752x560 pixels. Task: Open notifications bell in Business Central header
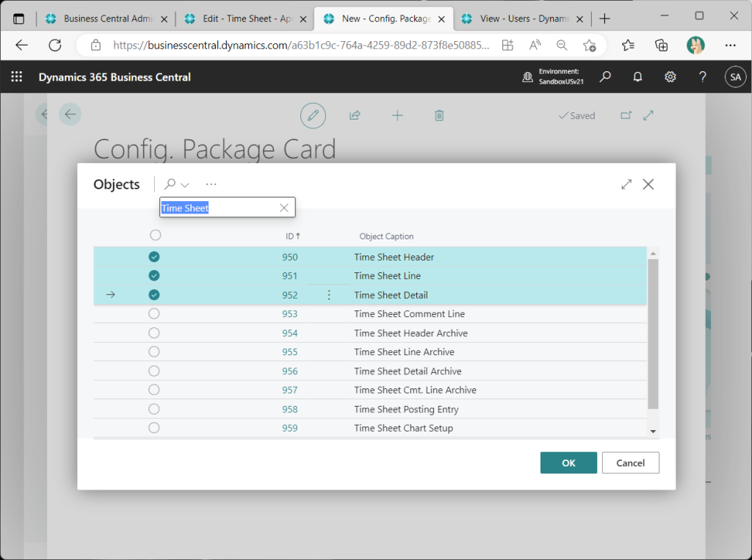pyautogui.click(x=637, y=77)
